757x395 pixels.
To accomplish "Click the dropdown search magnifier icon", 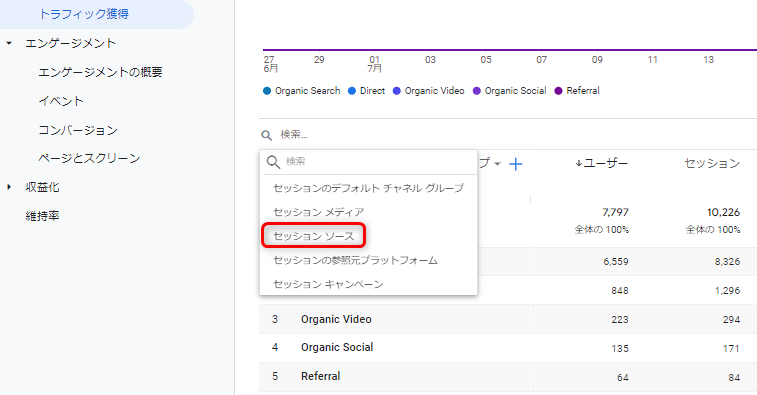I will [x=273, y=162].
